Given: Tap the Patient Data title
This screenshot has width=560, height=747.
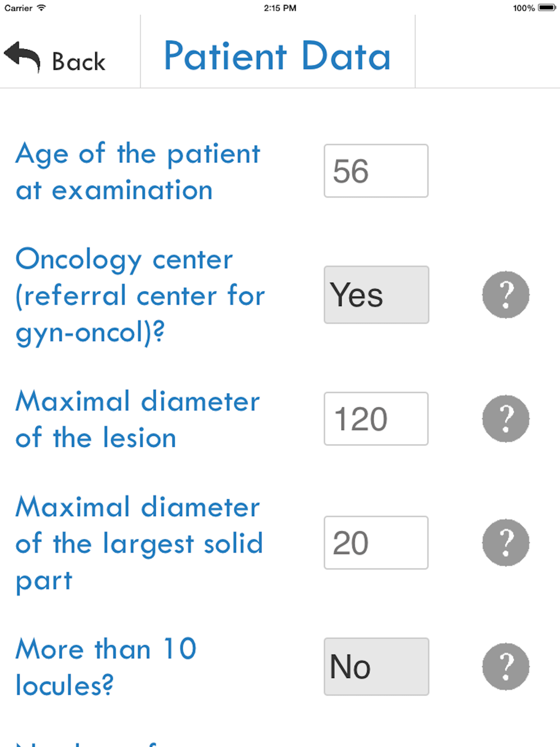Looking at the screenshot, I should (x=277, y=57).
